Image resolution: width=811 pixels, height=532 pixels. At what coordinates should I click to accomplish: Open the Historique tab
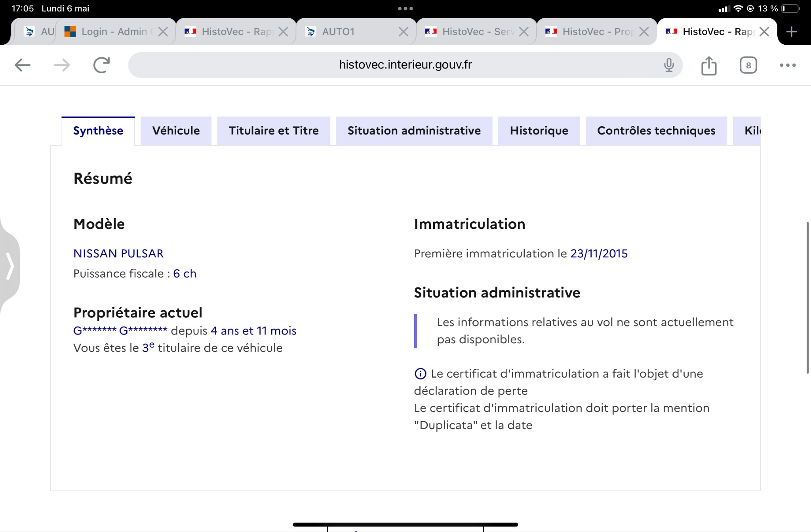tap(539, 131)
